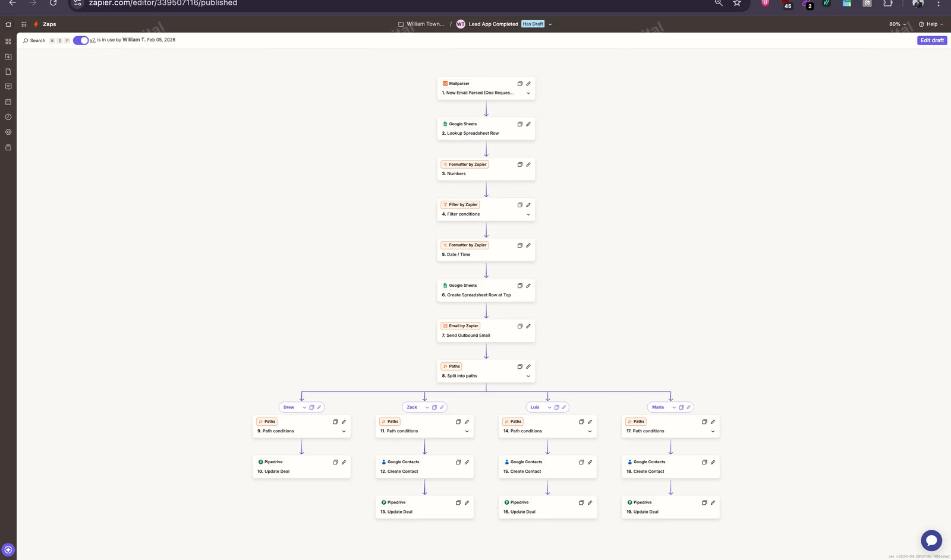Expand step 14 Path conditions chevron
Image resolution: width=951 pixels, height=560 pixels.
click(x=590, y=431)
